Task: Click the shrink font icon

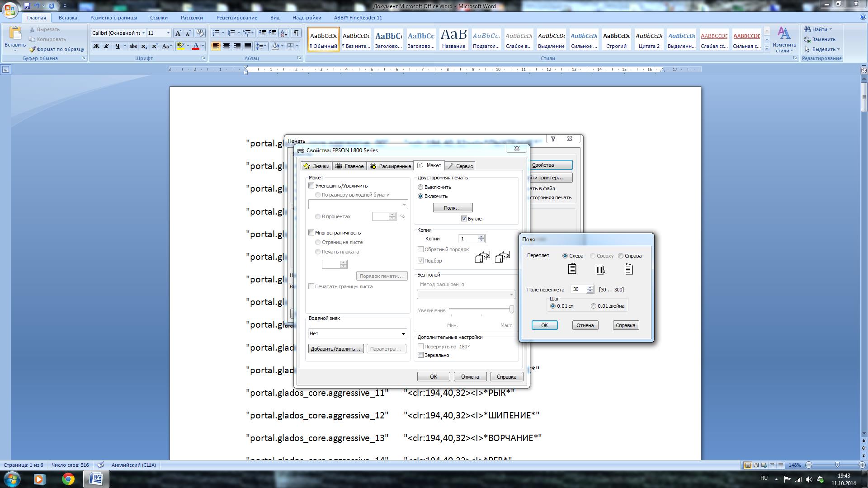Action: click(189, 33)
